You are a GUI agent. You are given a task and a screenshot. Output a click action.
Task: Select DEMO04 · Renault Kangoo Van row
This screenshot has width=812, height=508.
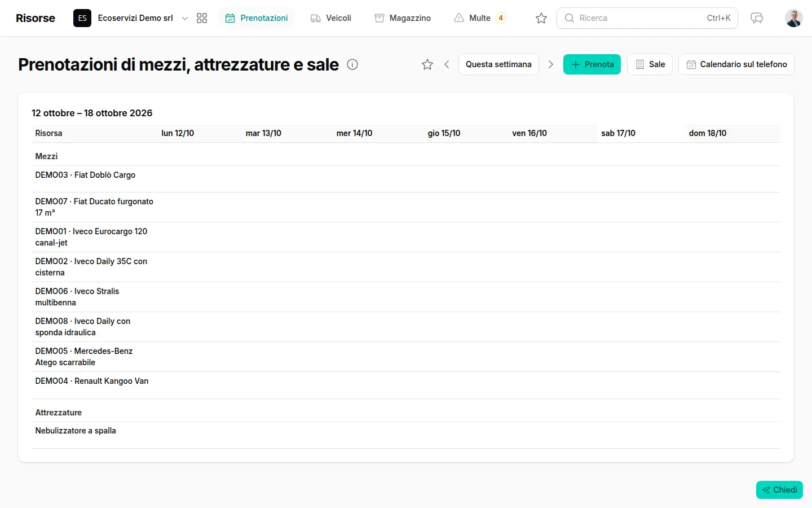point(406,385)
